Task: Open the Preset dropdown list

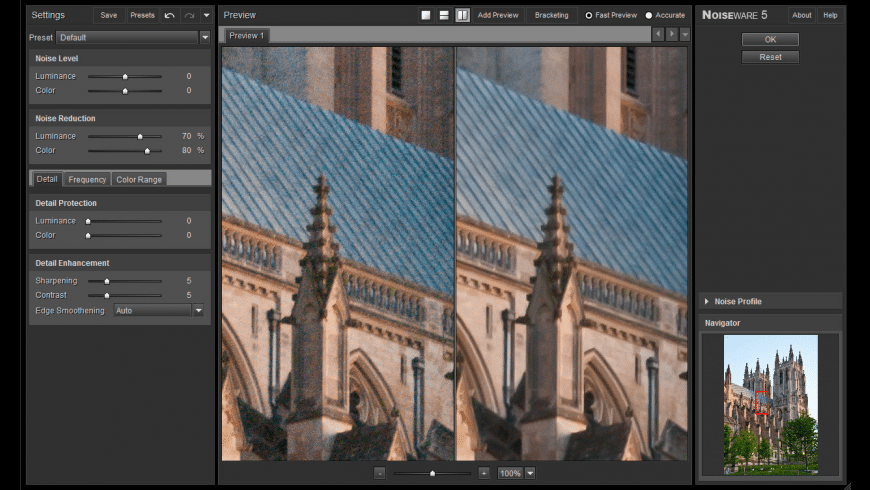Action: pyautogui.click(x=204, y=37)
